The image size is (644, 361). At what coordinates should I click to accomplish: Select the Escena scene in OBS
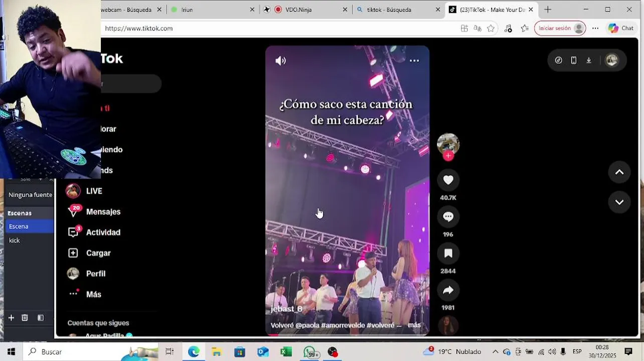[x=29, y=227]
